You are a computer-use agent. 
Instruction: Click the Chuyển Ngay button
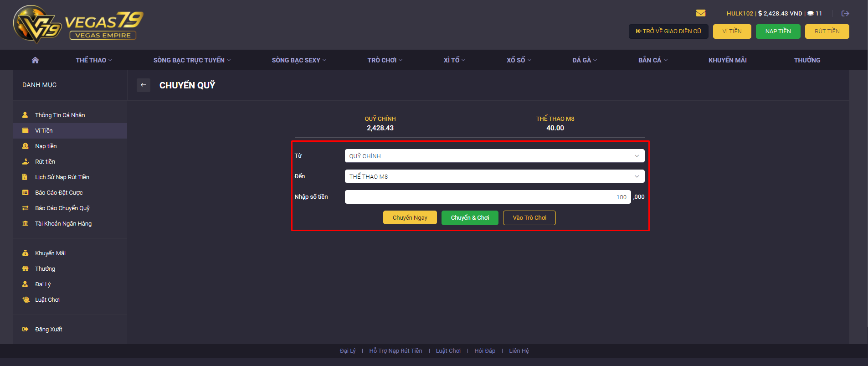tap(410, 217)
